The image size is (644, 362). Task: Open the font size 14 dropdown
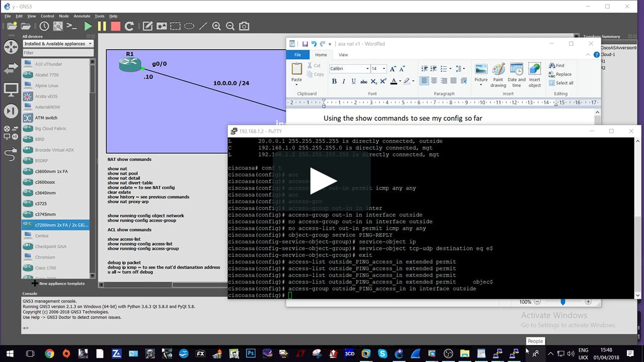click(x=384, y=68)
